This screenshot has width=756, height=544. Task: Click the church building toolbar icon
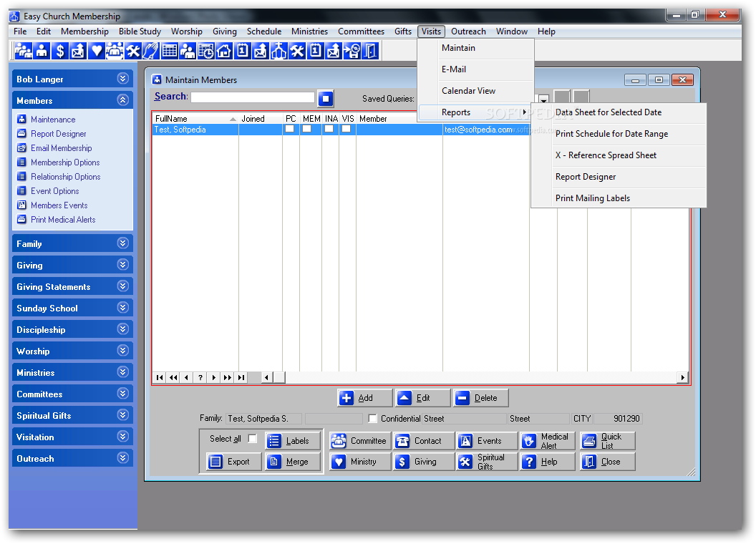pos(278,51)
